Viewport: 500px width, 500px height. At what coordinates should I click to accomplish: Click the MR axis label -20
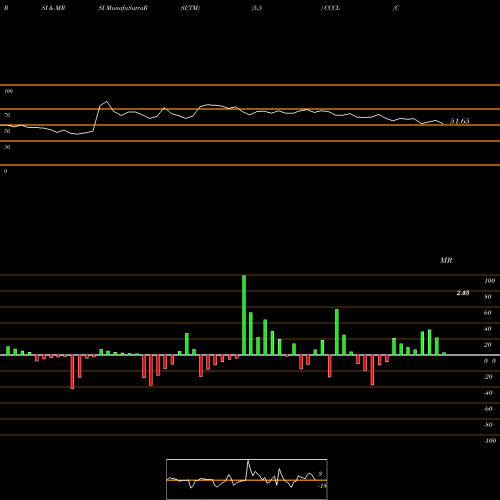pyautogui.click(x=488, y=377)
